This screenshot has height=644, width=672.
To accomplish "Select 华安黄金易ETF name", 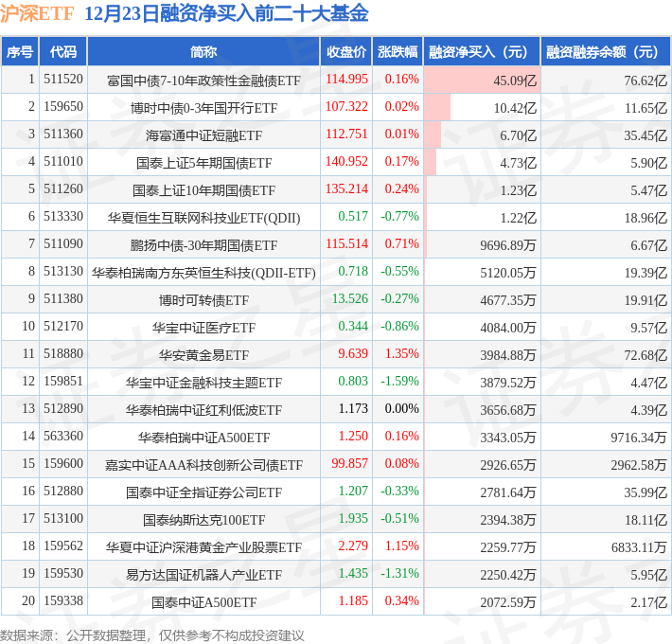I will coord(203,355).
